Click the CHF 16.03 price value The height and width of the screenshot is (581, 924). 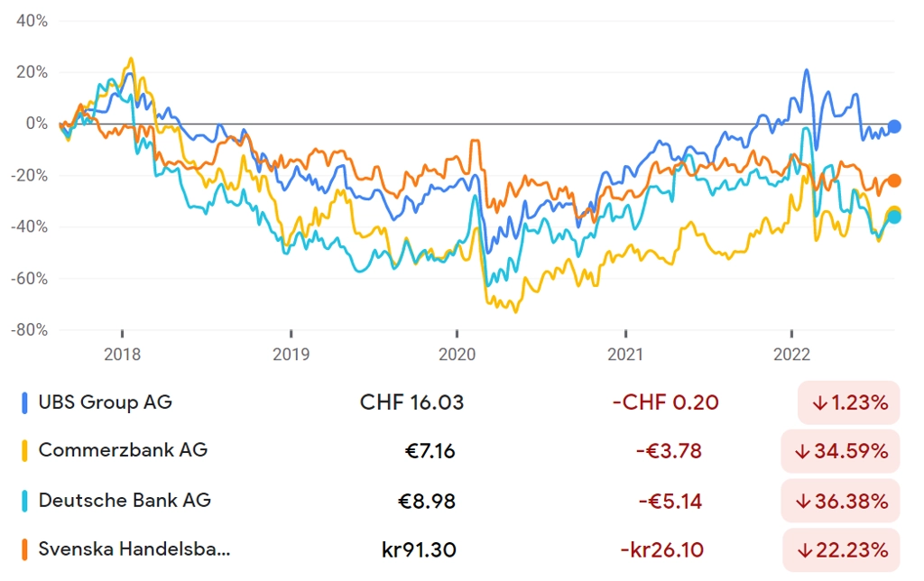(x=411, y=402)
